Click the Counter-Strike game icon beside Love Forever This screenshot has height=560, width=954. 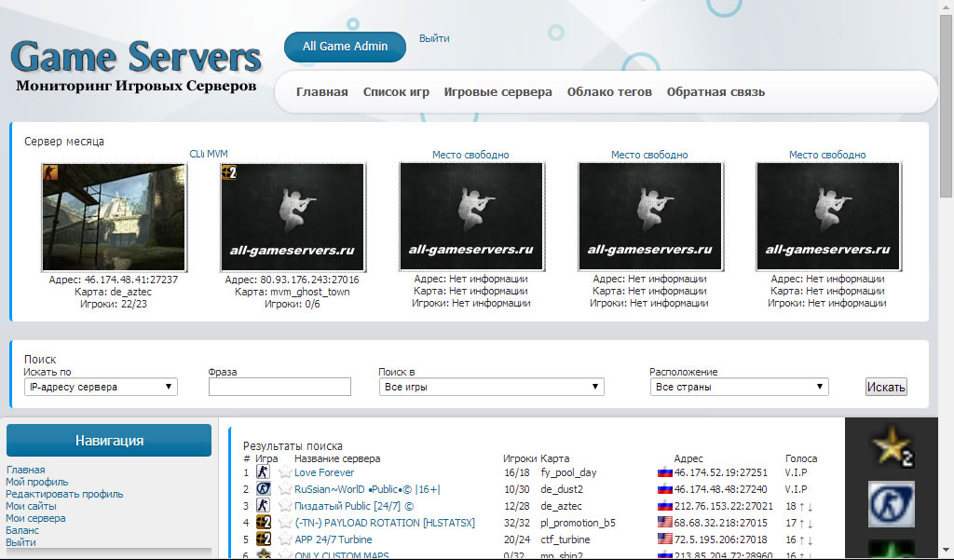click(263, 471)
